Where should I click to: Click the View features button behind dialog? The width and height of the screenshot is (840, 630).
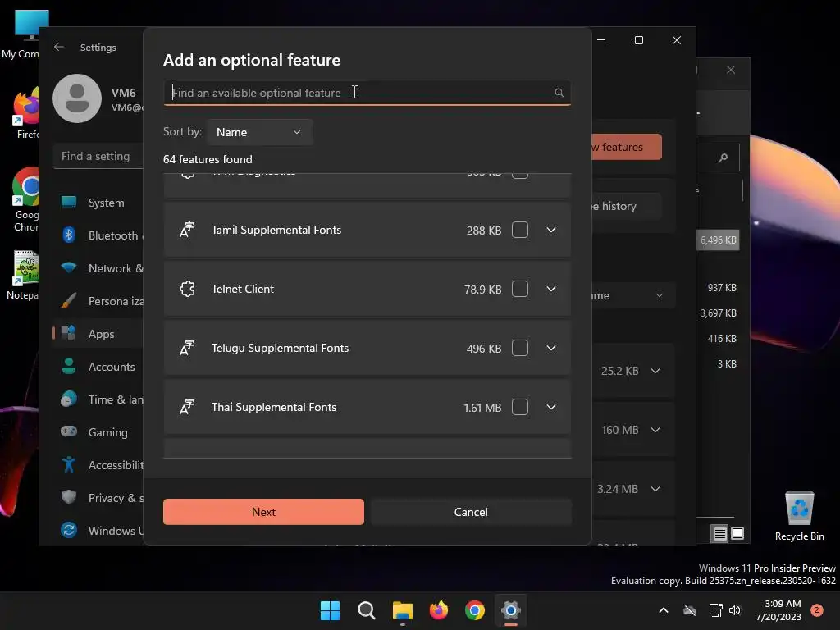[627, 147]
